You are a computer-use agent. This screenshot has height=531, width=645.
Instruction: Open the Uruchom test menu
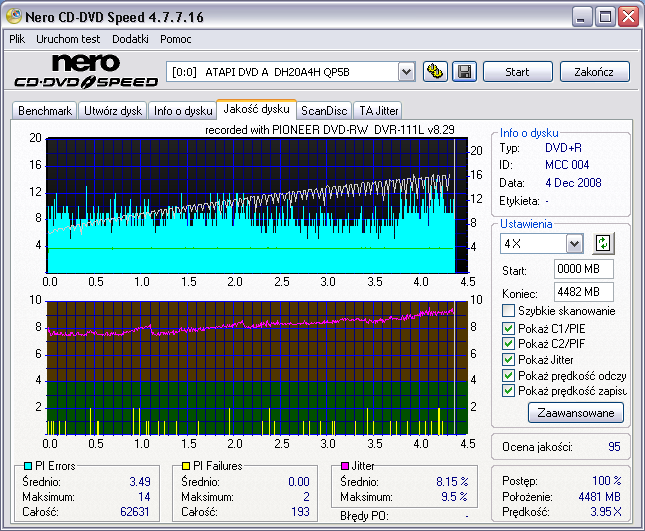click(68, 39)
